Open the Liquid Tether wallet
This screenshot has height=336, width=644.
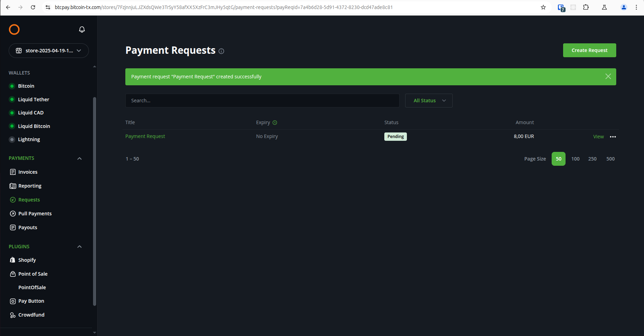pyautogui.click(x=34, y=100)
